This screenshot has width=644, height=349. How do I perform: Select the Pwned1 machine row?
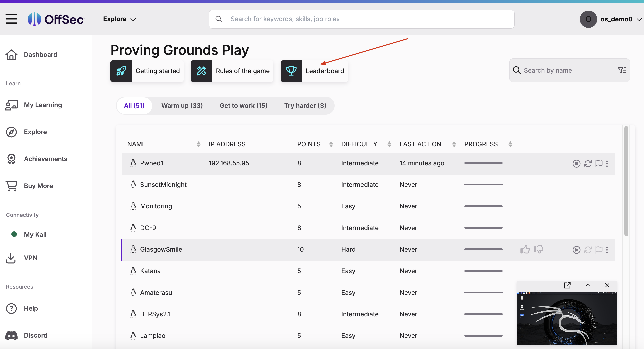pos(368,163)
